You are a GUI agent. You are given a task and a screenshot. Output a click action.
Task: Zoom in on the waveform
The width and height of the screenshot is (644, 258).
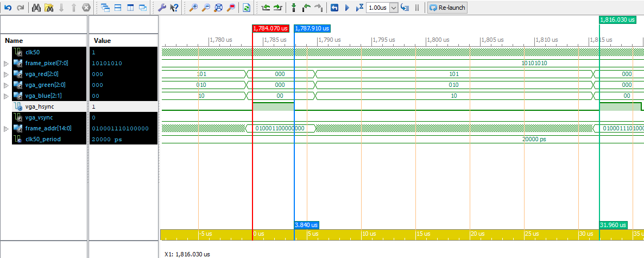[x=193, y=8]
